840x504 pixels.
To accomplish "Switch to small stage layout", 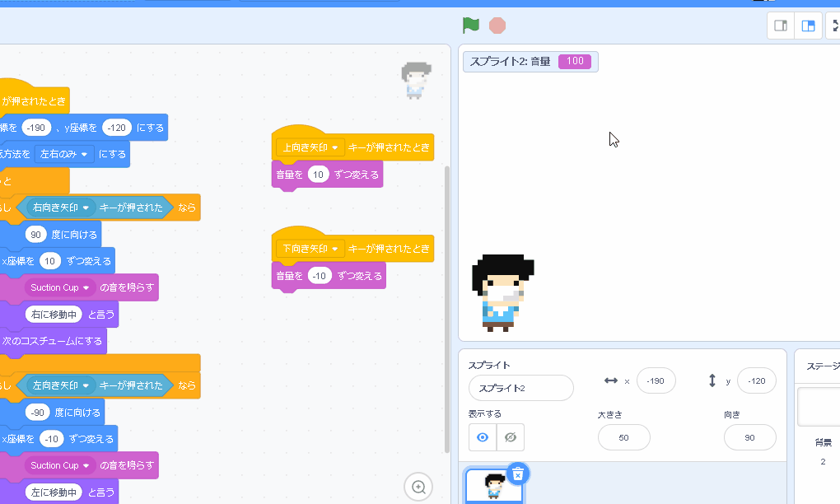I will [x=781, y=26].
